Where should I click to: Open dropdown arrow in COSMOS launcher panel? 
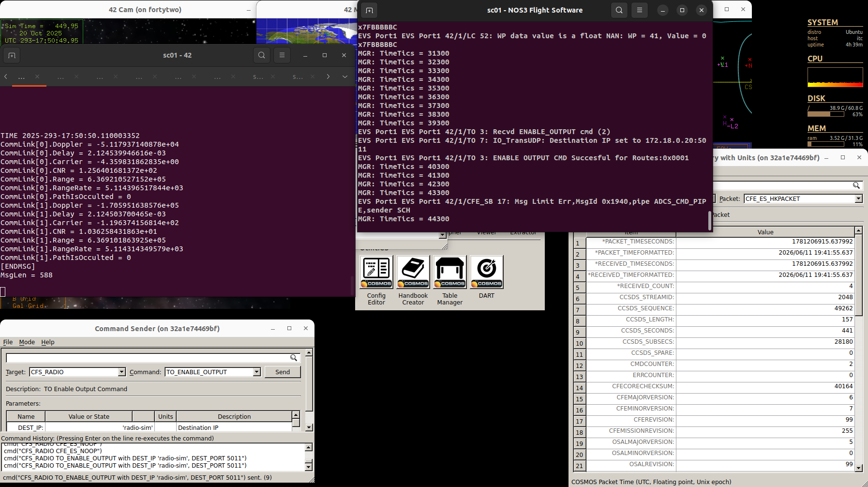(x=442, y=235)
